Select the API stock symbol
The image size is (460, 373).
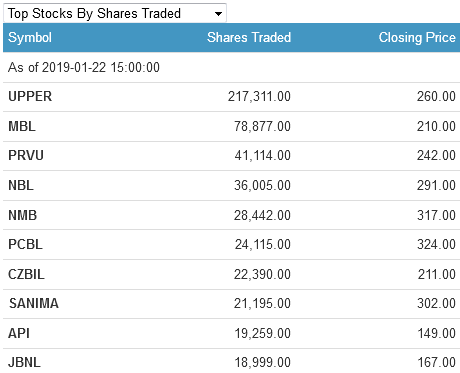tap(19, 333)
